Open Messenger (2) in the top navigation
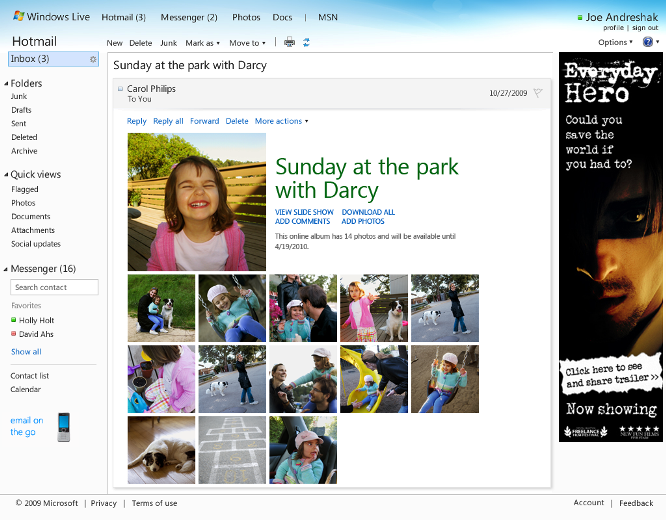 pos(189,17)
